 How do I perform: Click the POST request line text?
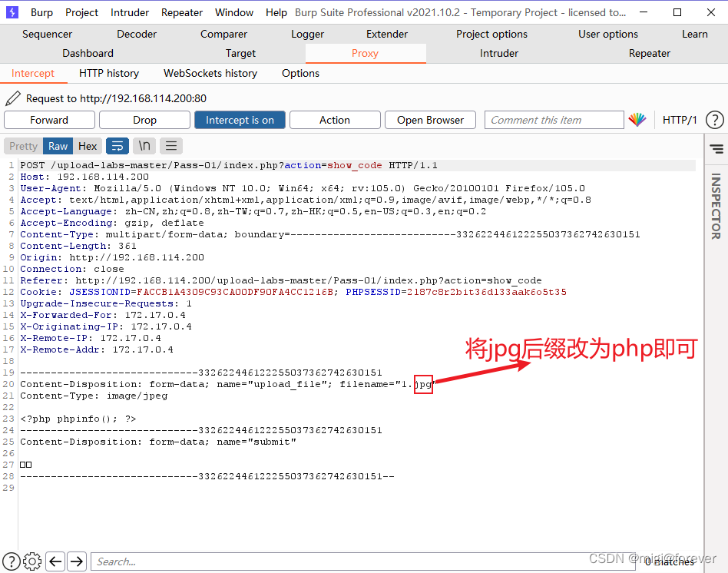(x=228, y=165)
